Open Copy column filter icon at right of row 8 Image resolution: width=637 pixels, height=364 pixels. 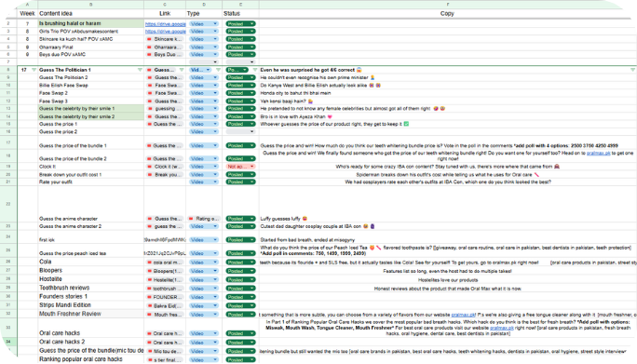(x=632, y=70)
